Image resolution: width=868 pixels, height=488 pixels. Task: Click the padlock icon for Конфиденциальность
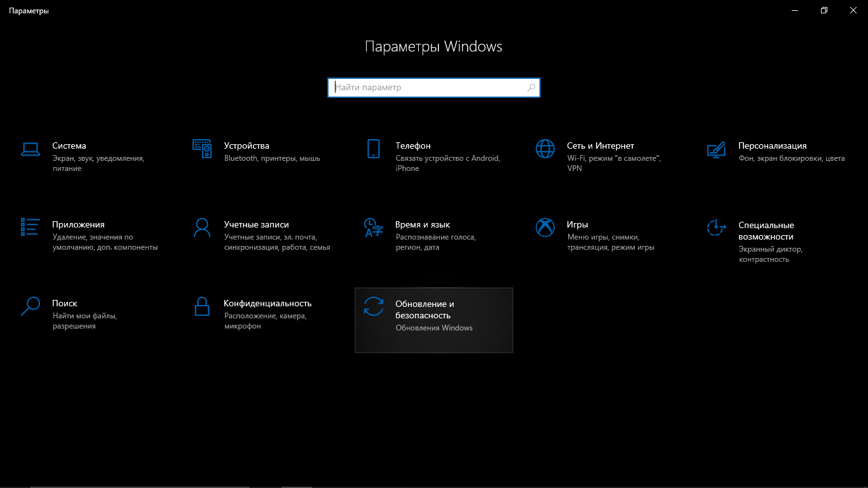202,306
